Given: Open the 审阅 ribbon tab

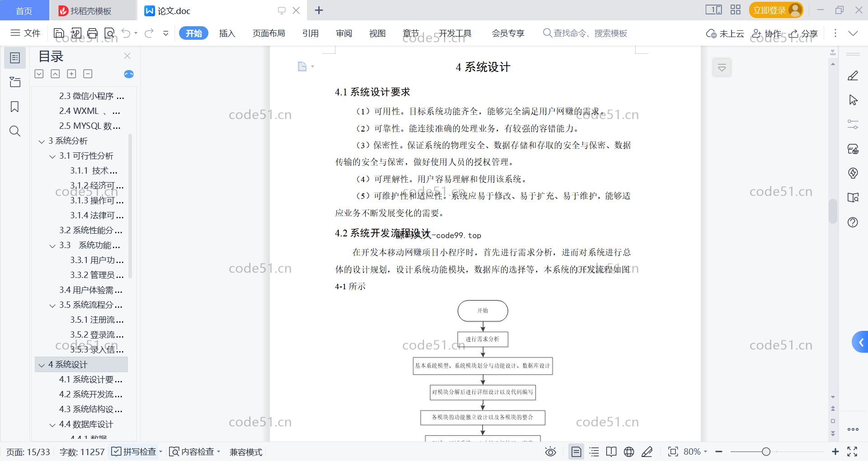Looking at the screenshot, I should [x=344, y=33].
